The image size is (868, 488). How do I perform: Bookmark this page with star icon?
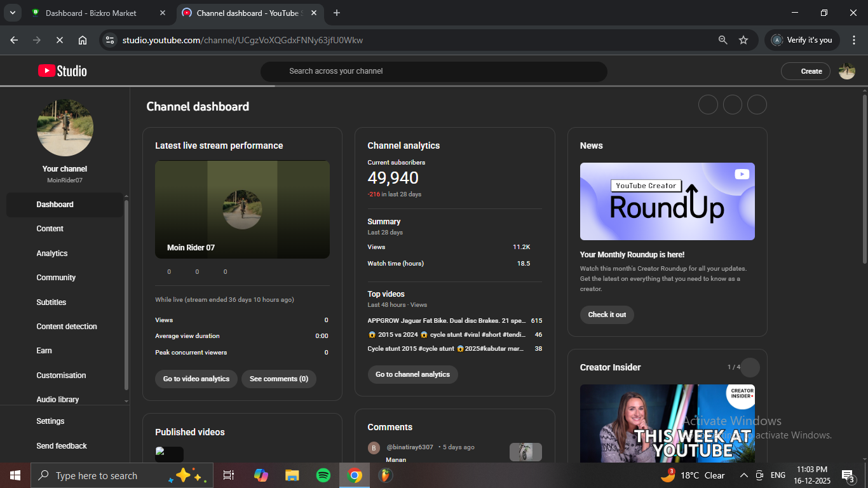743,40
